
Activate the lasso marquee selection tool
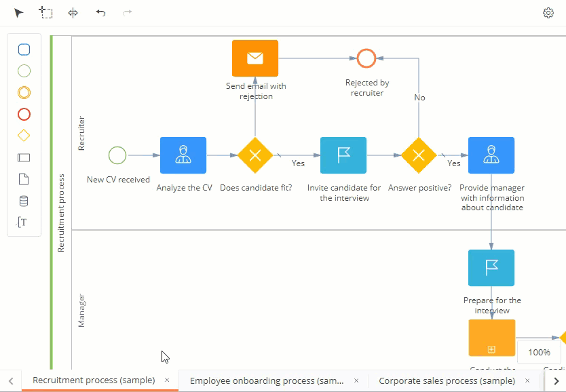point(45,13)
